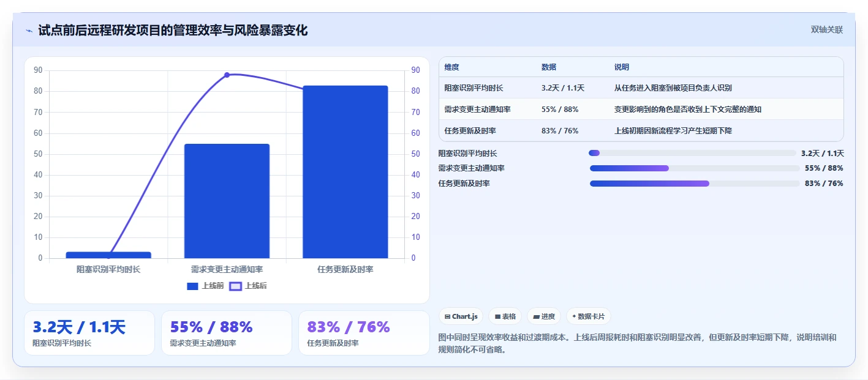This screenshot has height=380, width=868.
Task: Select the table cell 任务更新及时率
Action: click(x=470, y=131)
